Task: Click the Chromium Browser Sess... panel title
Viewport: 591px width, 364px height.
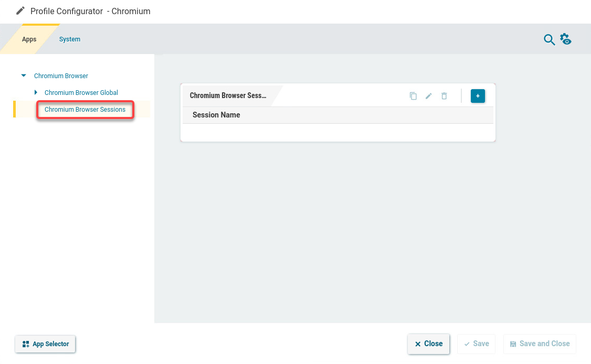Action: (228, 96)
